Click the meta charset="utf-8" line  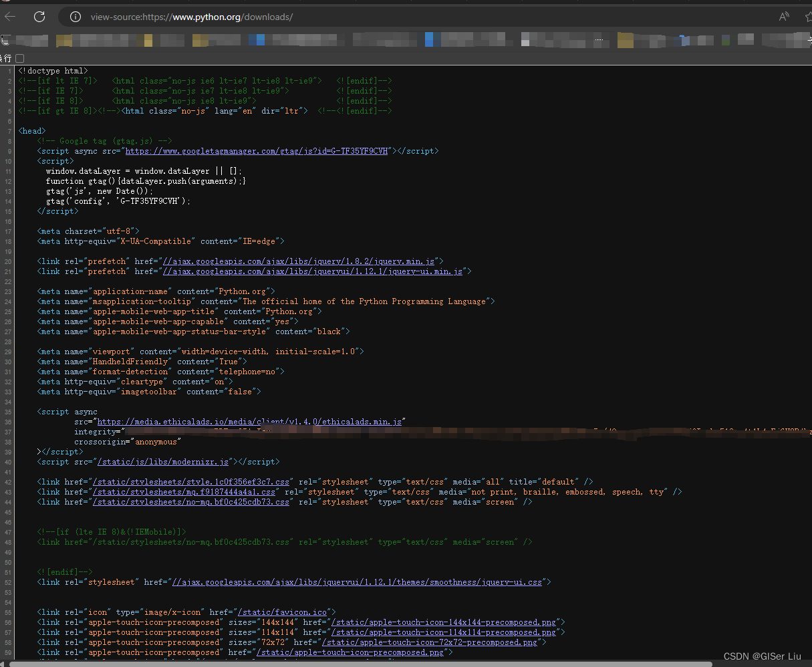(88, 231)
